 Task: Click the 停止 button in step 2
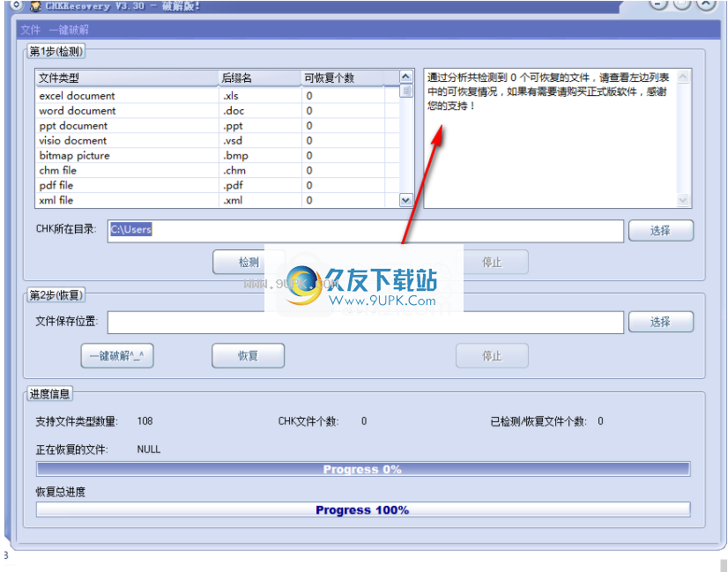pyautogui.click(x=492, y=356)
